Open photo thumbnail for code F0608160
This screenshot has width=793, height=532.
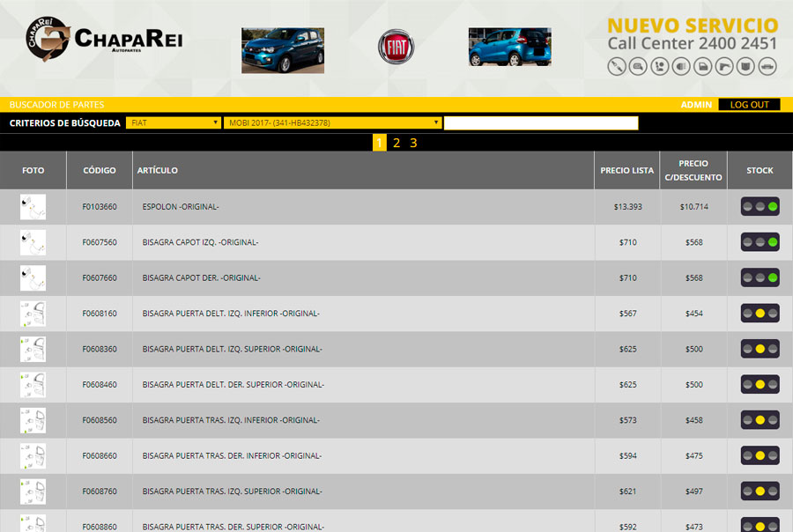click(x=33, y=314)
